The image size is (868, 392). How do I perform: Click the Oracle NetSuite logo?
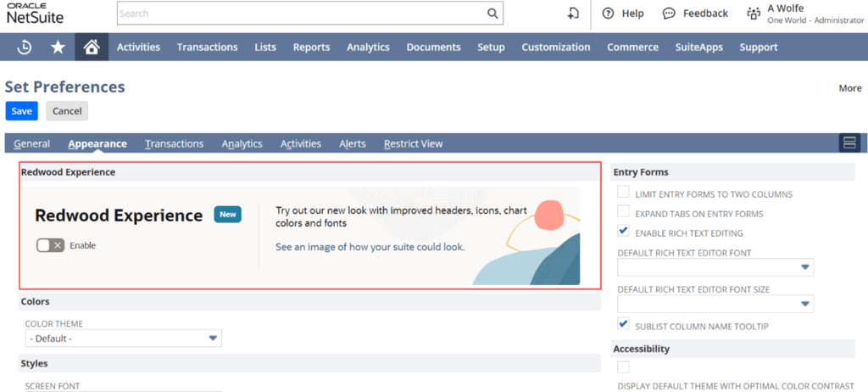pos(35,14)
